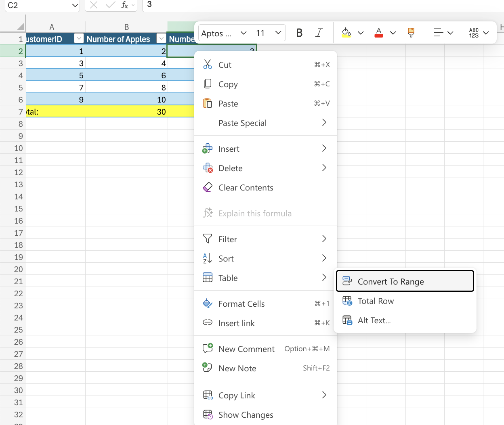Click the text alignment icon
Image resolution: width=504 pixels, height=425 pixels.
tap(438, 33)
